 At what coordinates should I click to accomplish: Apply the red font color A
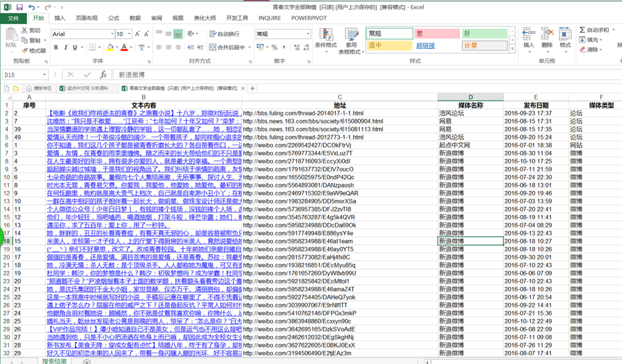click(x=125, y=47)
